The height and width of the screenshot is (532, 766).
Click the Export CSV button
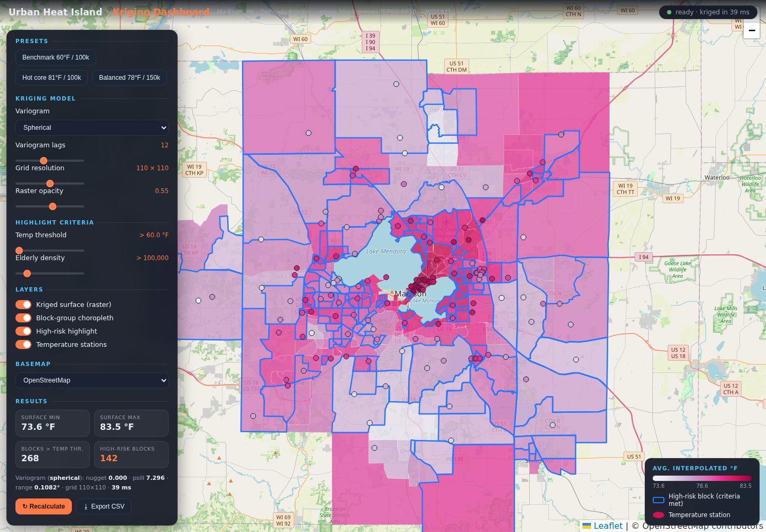[104, 506]
